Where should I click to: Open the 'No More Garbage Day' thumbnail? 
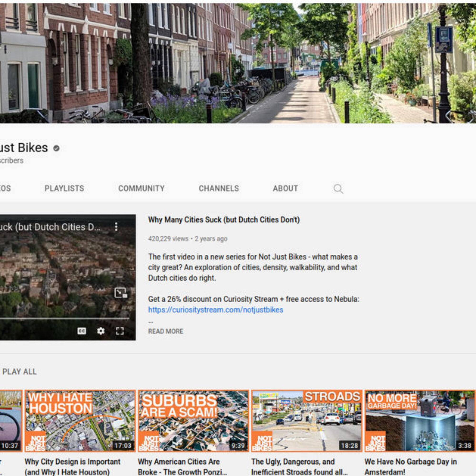point(420,421)
